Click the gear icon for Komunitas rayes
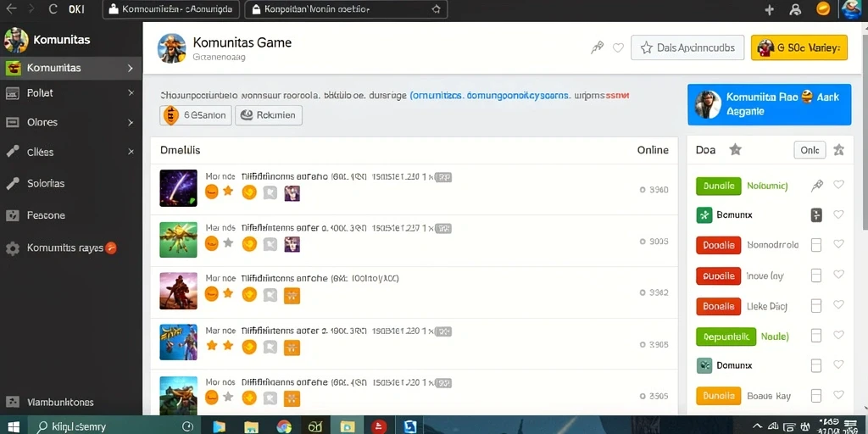868x434 pixels. [13, 248]
